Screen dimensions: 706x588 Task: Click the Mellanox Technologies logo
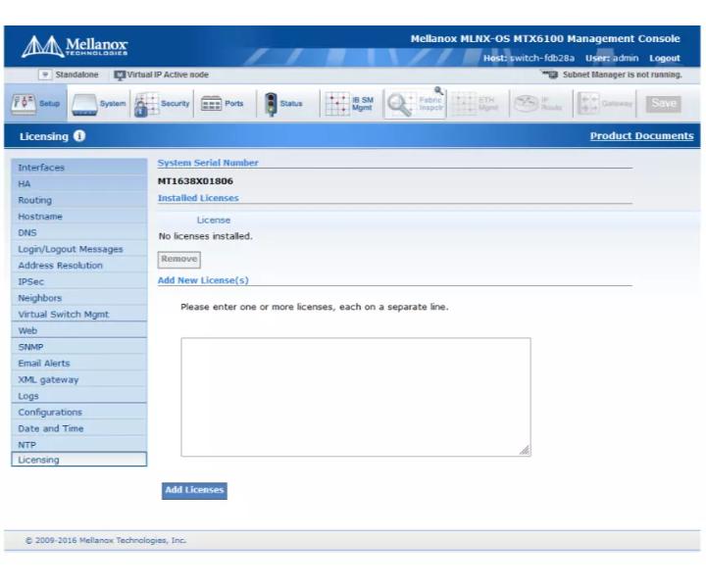(x=75, y=46)
